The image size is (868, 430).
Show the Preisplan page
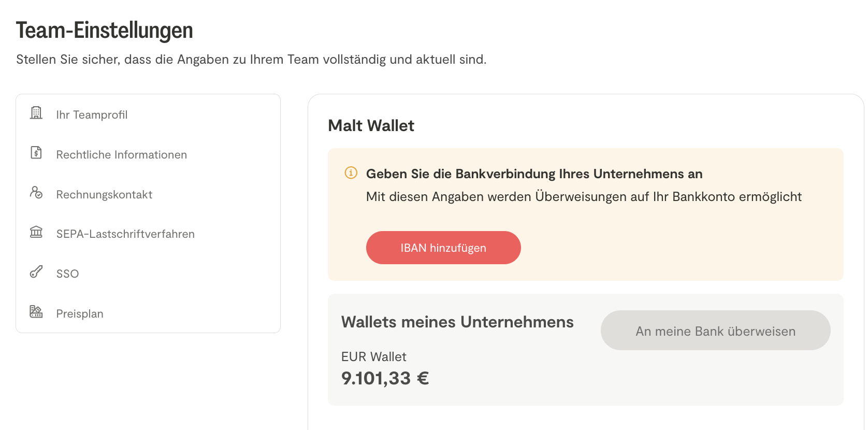pyautogui.click(x=80, y=314)
